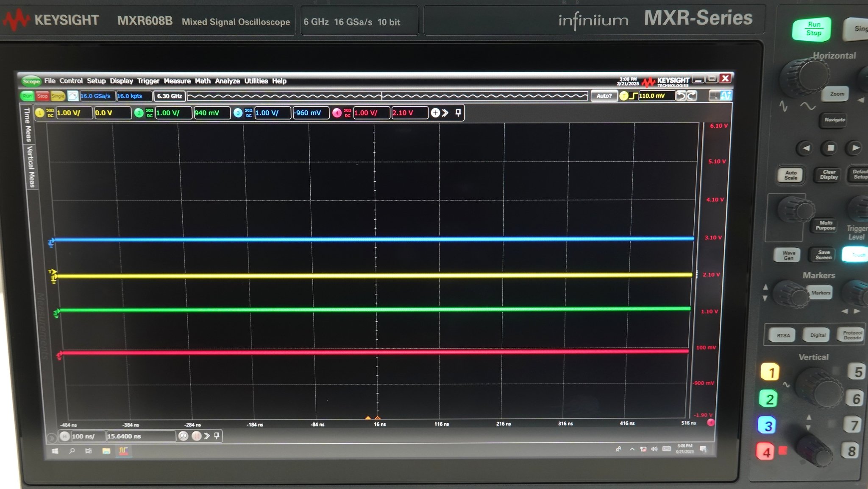Click channel 3 50Ω DC coupling icon
868x489 pixels.
(x=249, y=113)
